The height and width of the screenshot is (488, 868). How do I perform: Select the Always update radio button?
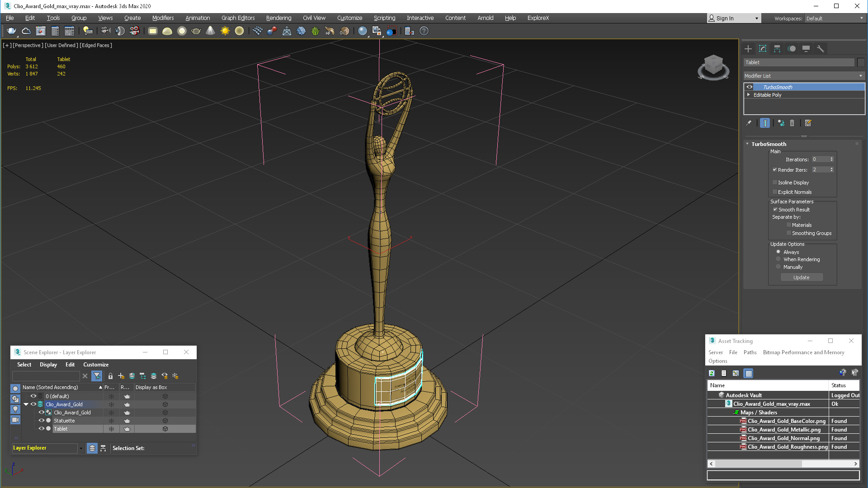click(778, 252)
